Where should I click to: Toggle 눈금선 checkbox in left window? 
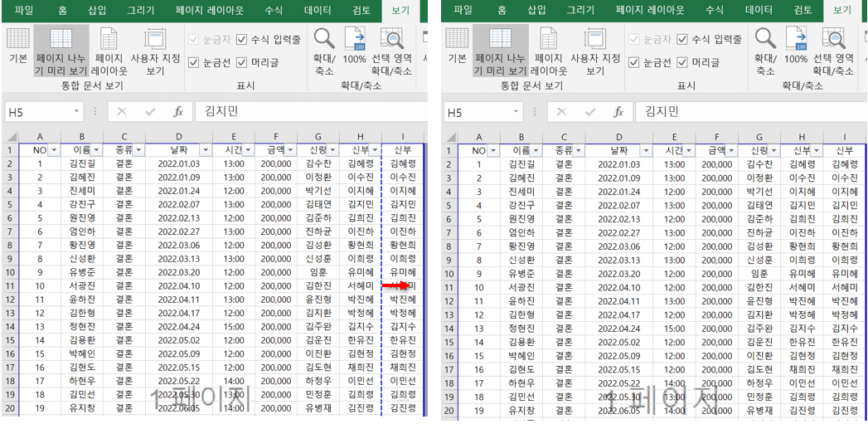(x=193, y=62)
